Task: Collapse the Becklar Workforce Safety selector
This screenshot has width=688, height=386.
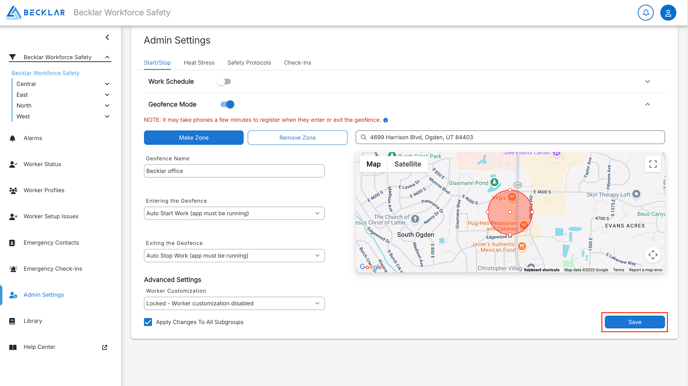Action: point(107,57)
